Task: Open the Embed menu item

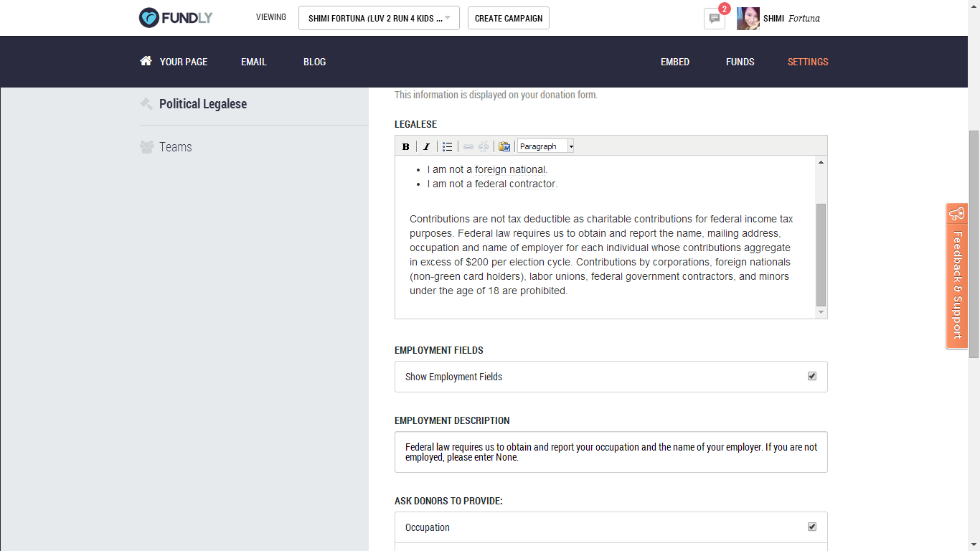Action: [675, 62]
